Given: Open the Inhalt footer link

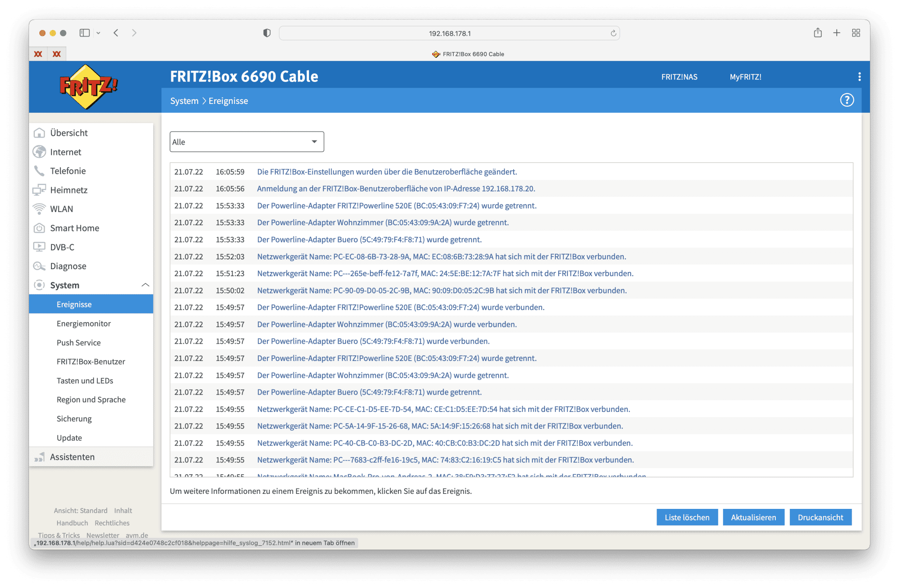Looking at the screenshot, I should 123,511.
